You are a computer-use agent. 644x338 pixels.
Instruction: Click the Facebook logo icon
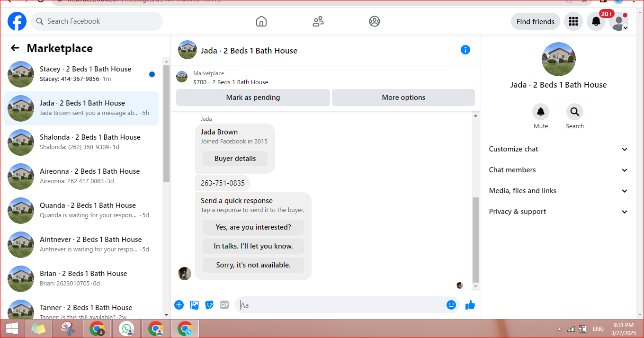17,21
